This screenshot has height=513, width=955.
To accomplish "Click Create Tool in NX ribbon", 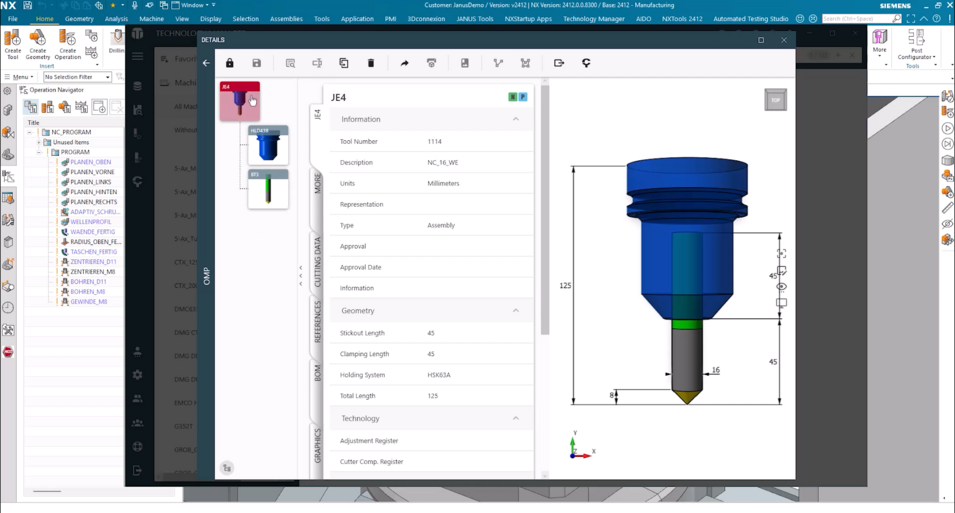I will coord(13,44).
